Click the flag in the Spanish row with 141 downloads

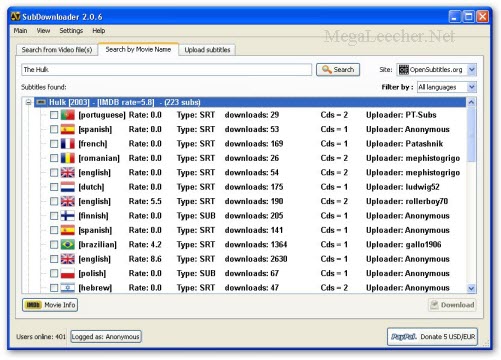68,230
